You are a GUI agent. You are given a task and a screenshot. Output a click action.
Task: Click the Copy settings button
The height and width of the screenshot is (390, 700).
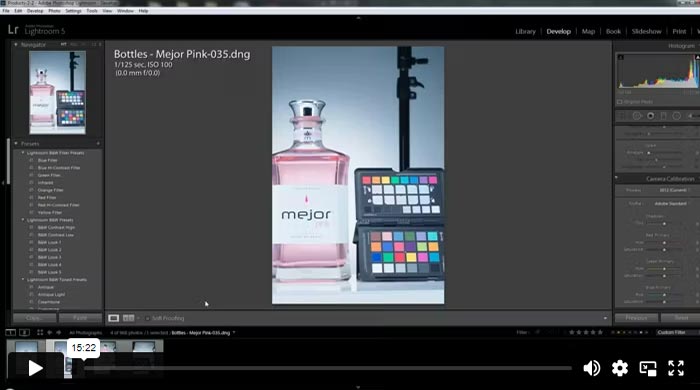(34, 318)
